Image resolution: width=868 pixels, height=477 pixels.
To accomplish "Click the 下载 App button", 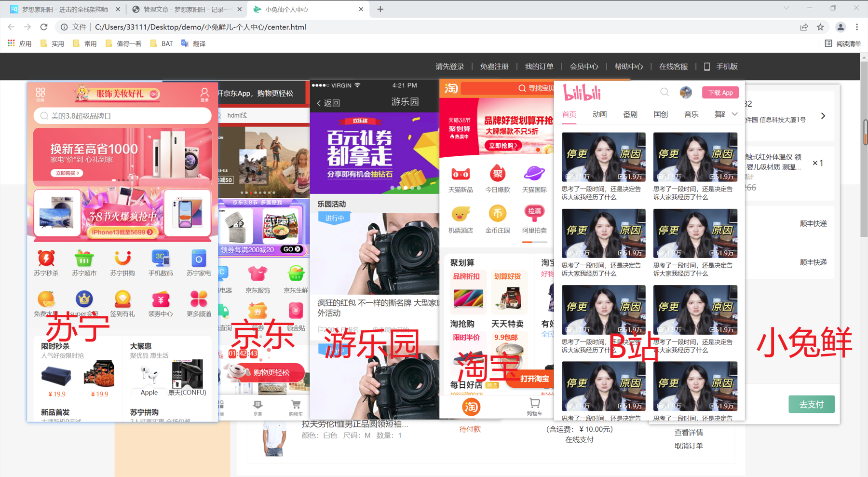I will tap(720, 93).
